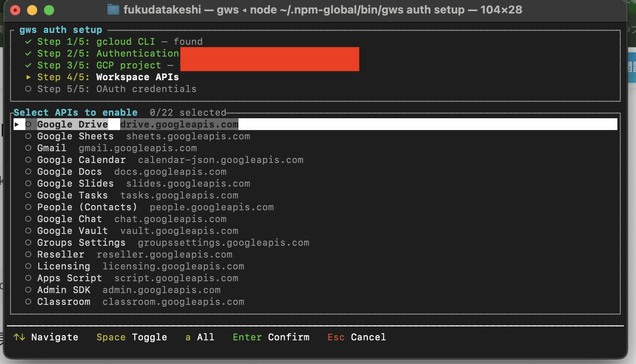The image size is (636, 364).
Task: Click the folder icon in title bar
Action: click(113, 10)
